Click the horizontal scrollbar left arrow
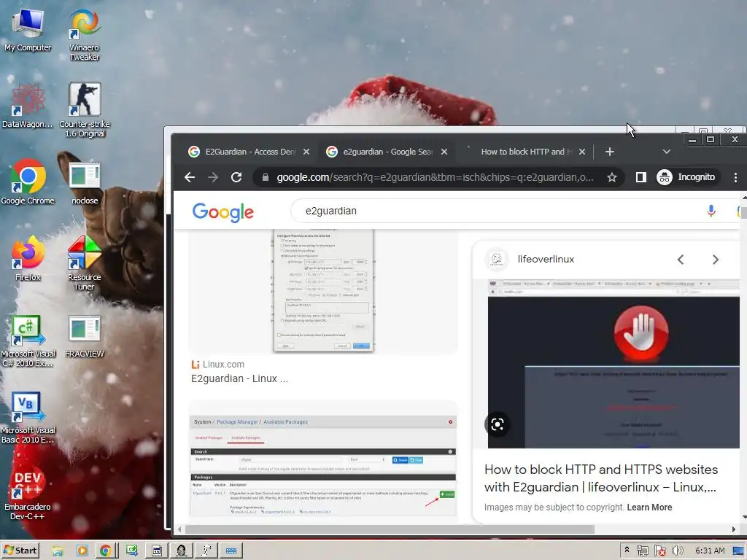Image resolution: width=747 pixels, height=560 pixels. 179,529
